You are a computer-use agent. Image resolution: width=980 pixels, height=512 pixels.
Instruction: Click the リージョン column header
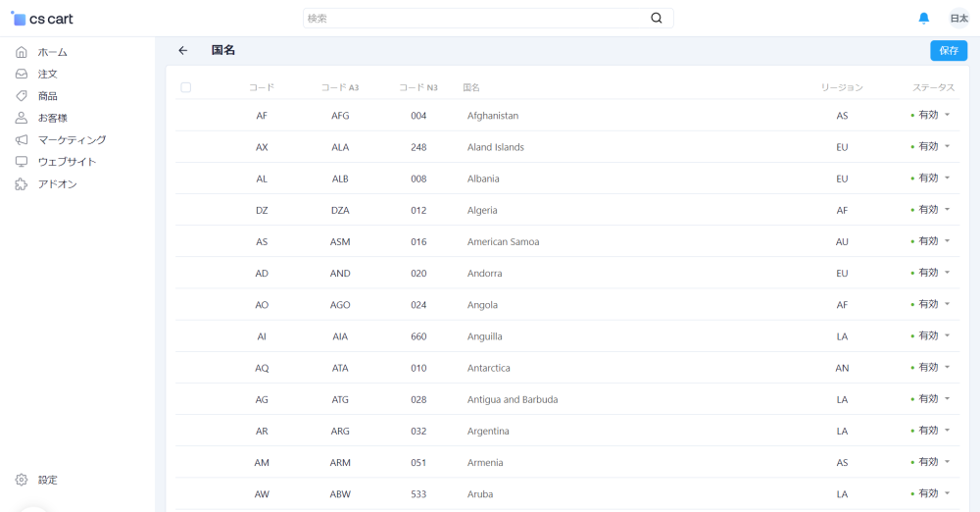(x=842, y=87)
